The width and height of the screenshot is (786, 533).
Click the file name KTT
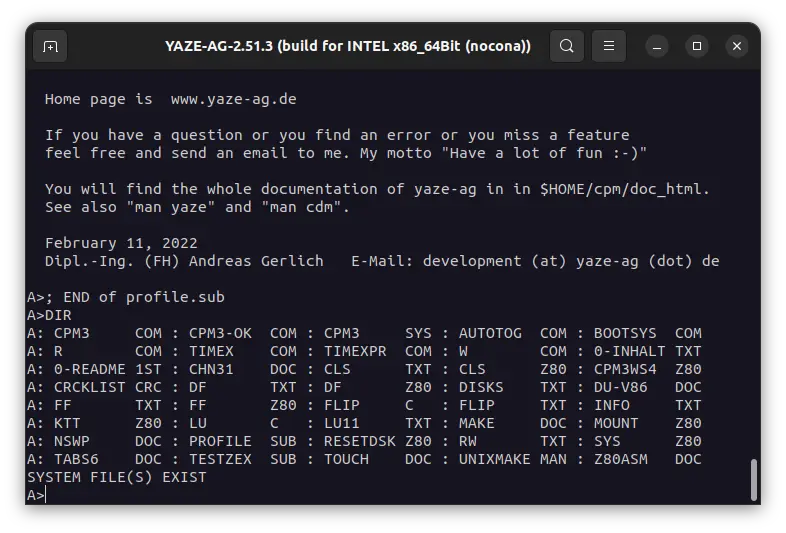67,423
